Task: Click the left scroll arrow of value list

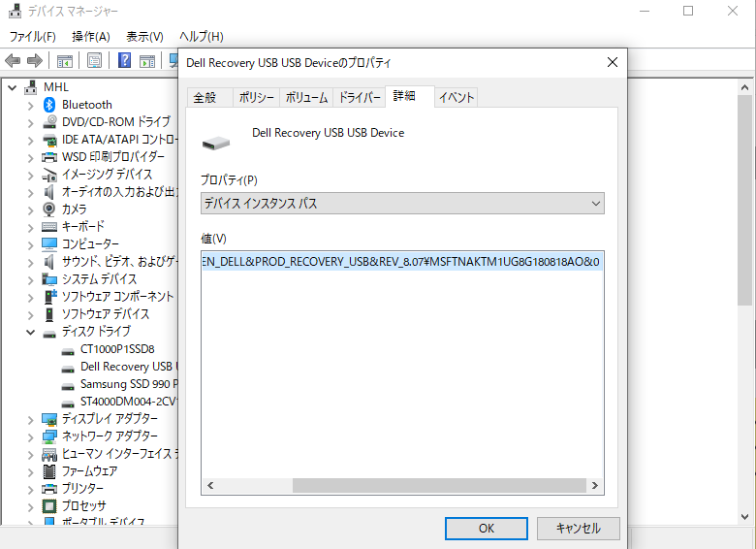Action: coord(210,486)
